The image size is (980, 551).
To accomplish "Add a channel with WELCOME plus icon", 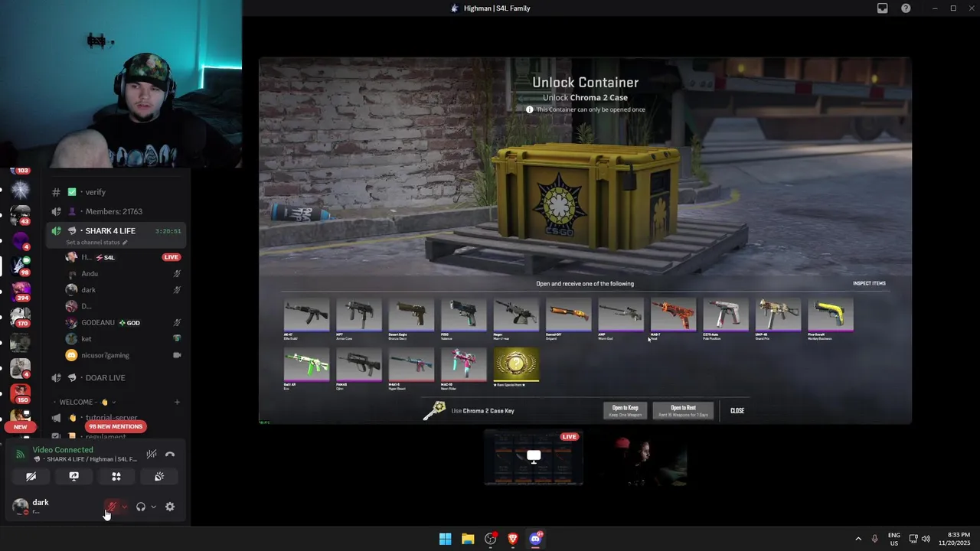I will point(177,402).
